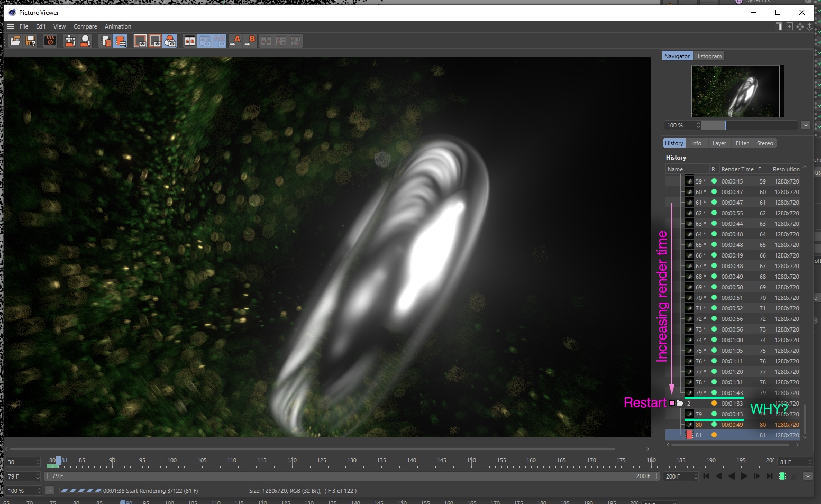Click the Stop Rendering clapboard icon
The height and width of the screenshot is (504, 821).
tap(50, 41)
